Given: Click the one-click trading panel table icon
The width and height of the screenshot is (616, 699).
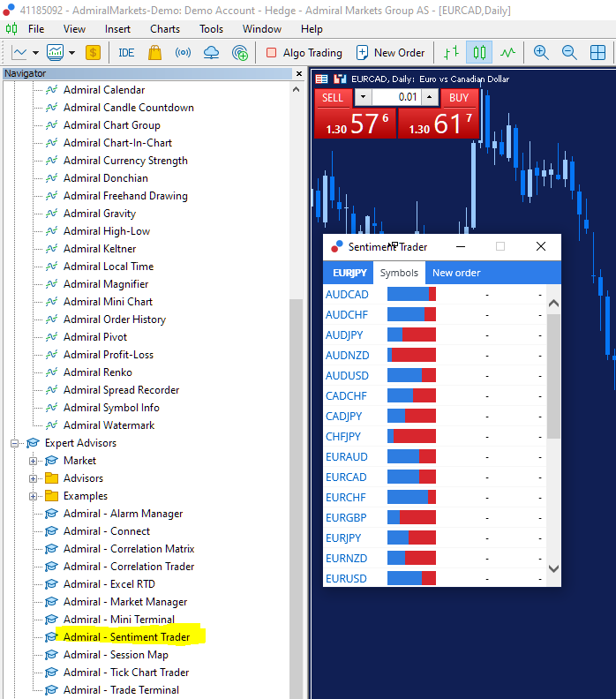Looking at the screenshot, I should coord(321,79).
